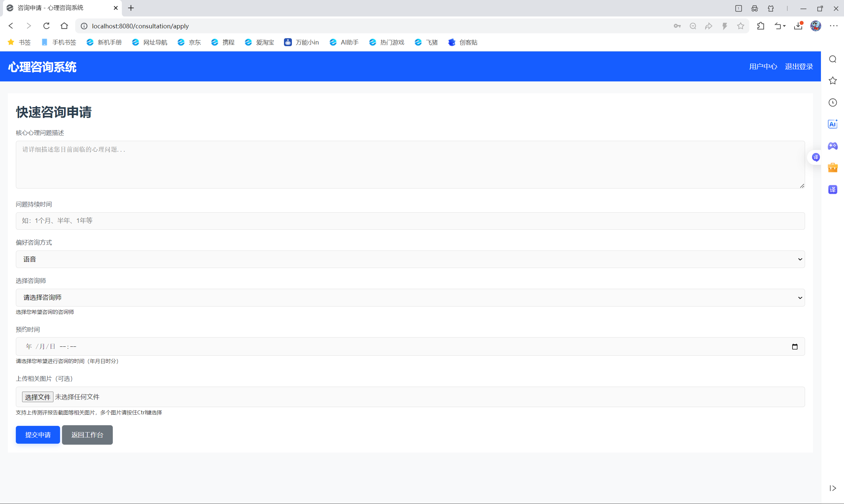844x504 pixels.
Task: Expand the 请选择咨询师 dropdown
Action: coord(410,298)
